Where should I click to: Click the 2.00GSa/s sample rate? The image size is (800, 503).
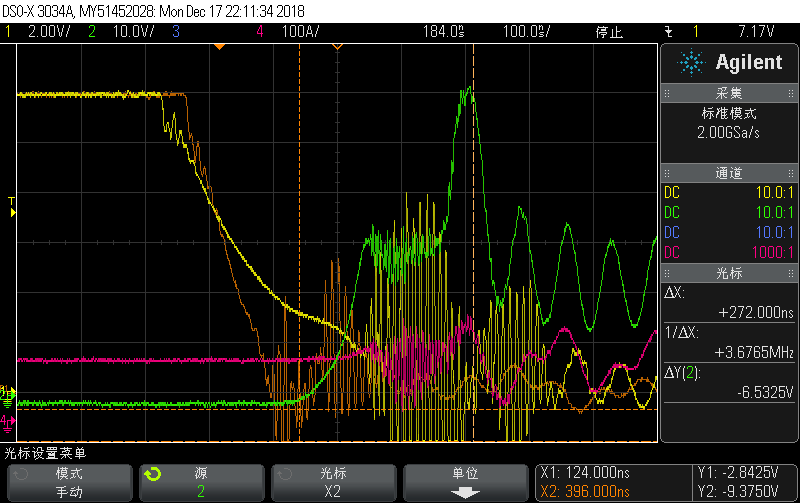coord(729,133)
